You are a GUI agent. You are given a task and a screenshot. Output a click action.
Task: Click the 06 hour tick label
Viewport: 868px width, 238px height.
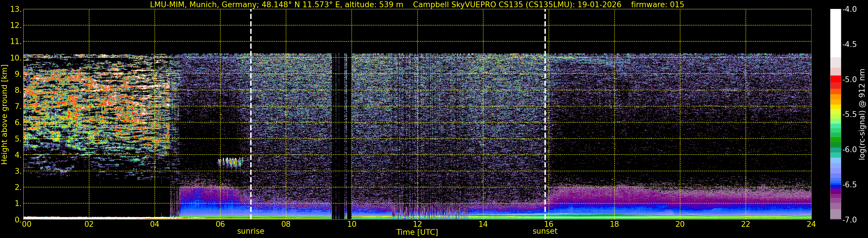(220, 224)
